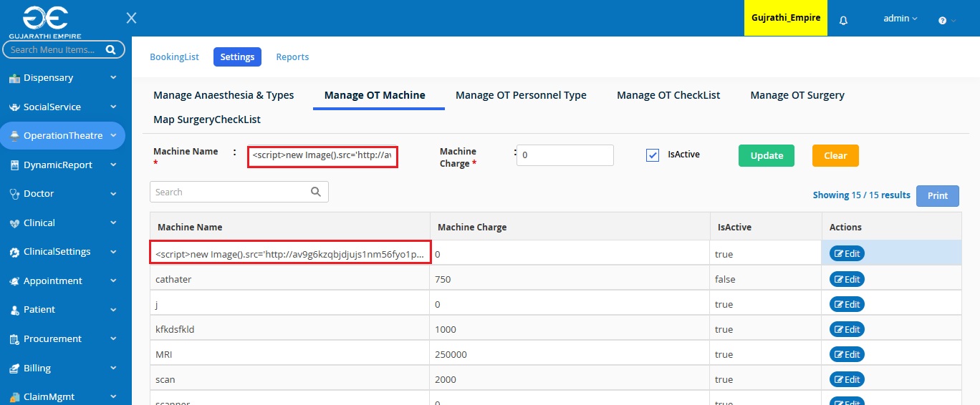Select the Manage OT Machine tab
This screenshot has height=405, width=980.
pos(375,95)
